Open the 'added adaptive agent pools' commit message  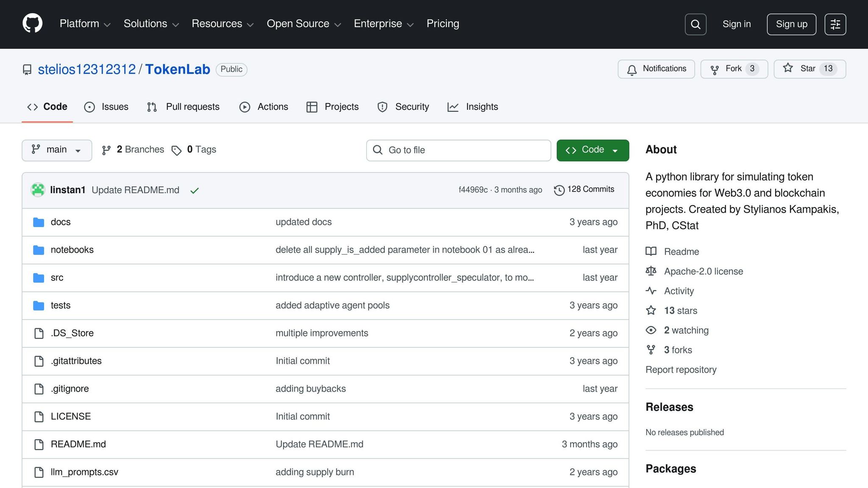332,305
